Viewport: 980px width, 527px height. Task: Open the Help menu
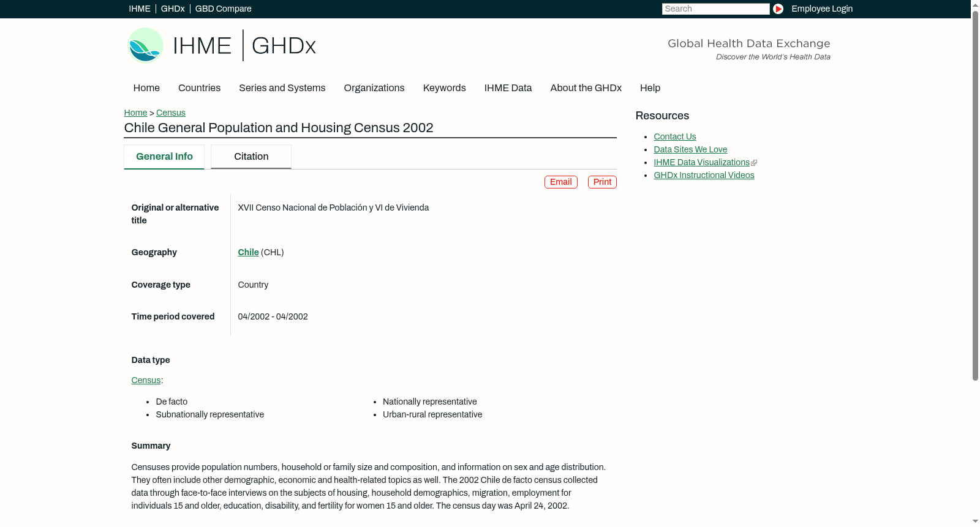coord(650,88)
